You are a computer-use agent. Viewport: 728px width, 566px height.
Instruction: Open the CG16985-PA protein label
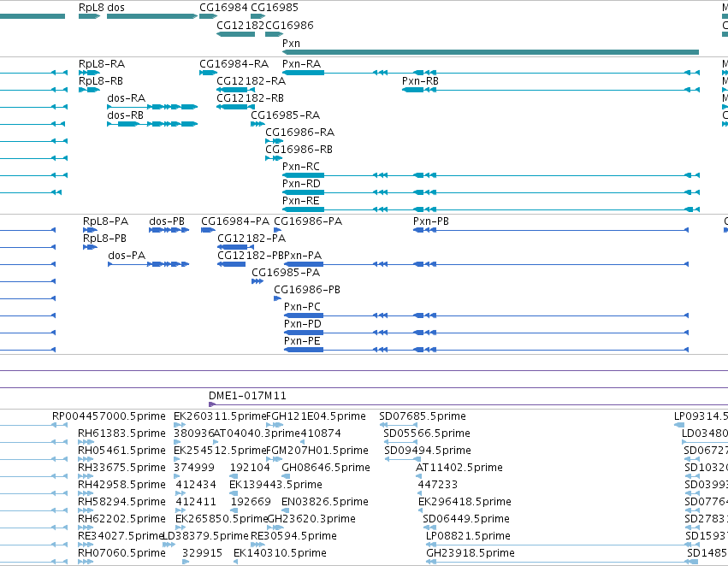[x=286, y=273]
